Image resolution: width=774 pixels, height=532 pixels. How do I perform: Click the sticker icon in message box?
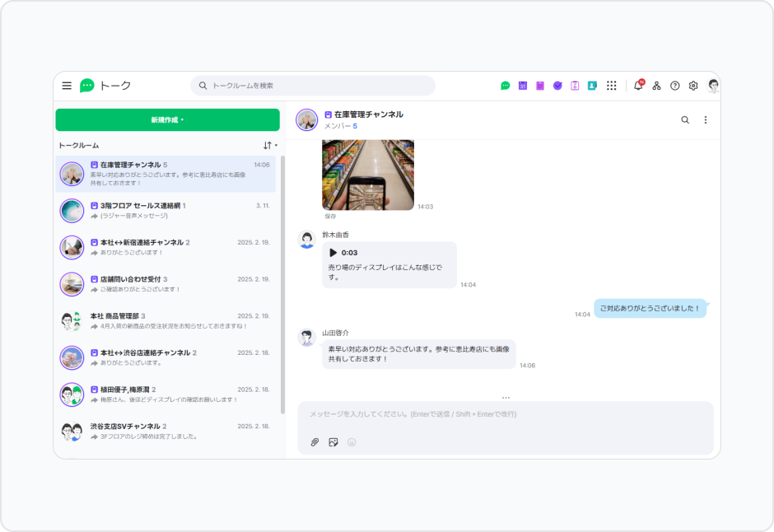click(333, 442)
